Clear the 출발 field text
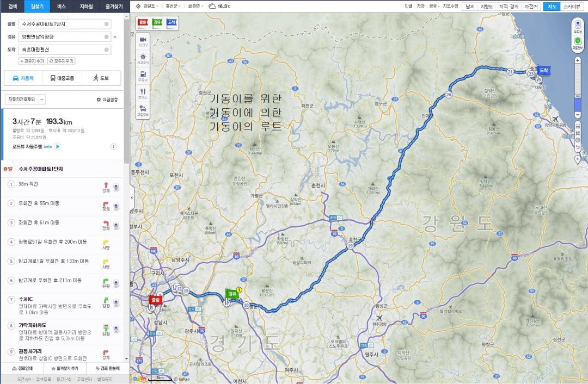Screen dimensions: 588x384 (106, 24)
